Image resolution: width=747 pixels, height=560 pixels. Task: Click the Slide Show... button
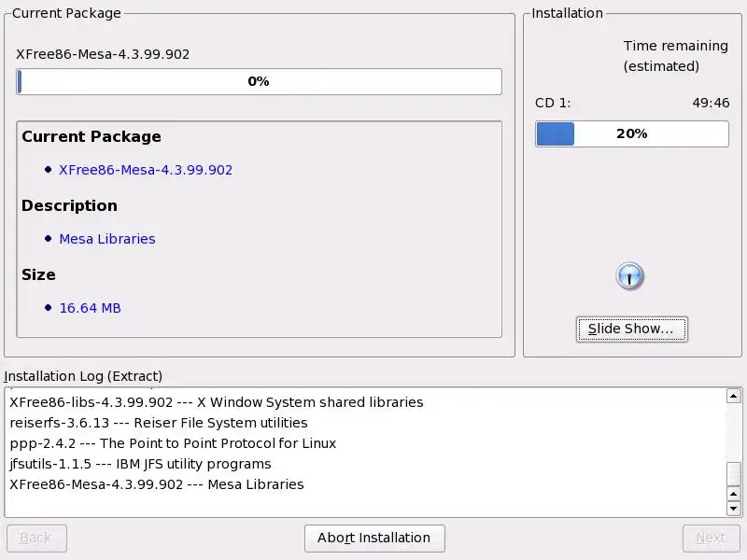[x=631, y=329]
